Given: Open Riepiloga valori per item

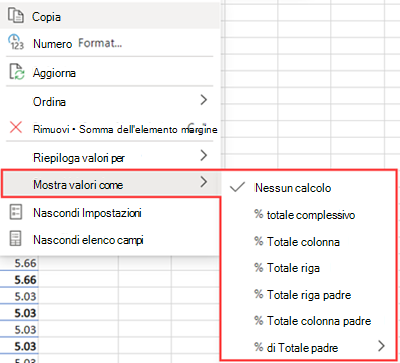Looking at the screenshot, I should (x=110, y=157).
